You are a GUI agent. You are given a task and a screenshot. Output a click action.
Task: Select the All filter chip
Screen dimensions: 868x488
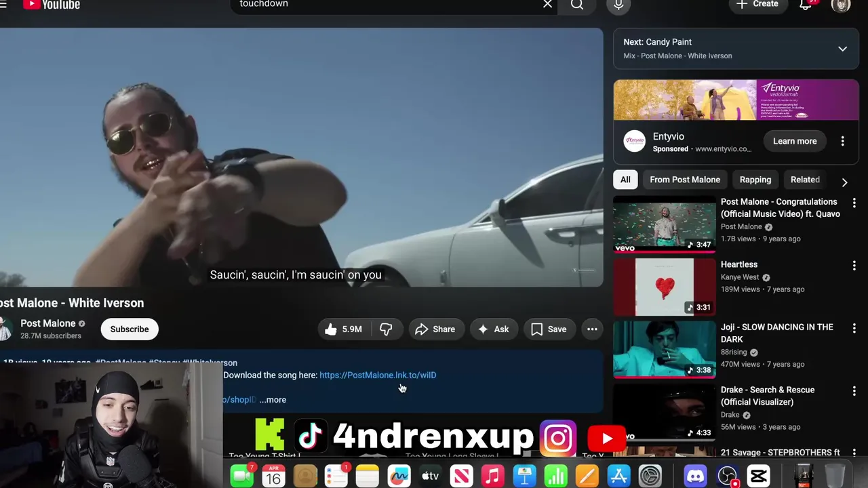[625, 180]
